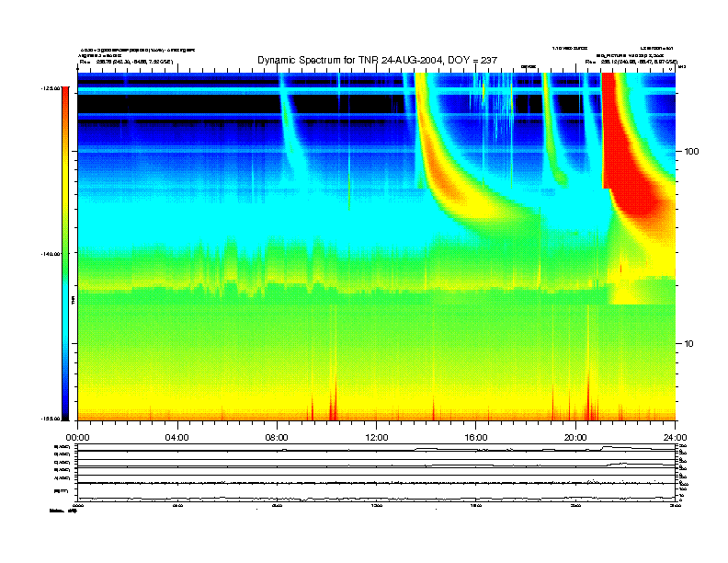Click the dark blue bottom of the color bar

(x=65, y=411)
